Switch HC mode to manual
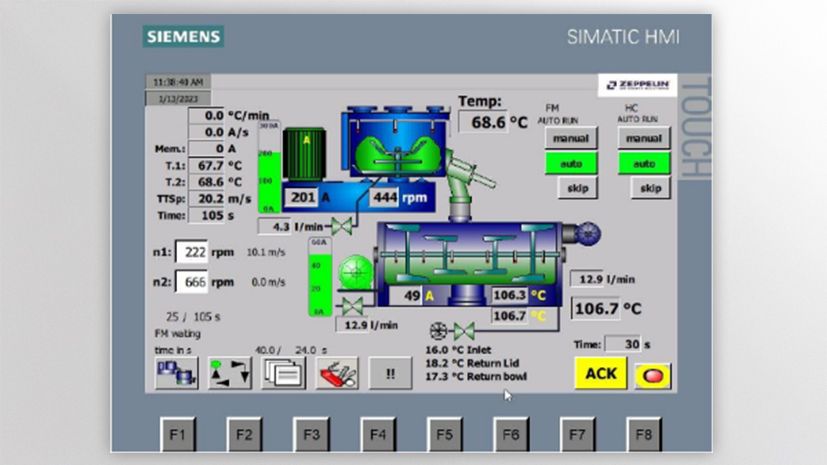 point(644,138)
